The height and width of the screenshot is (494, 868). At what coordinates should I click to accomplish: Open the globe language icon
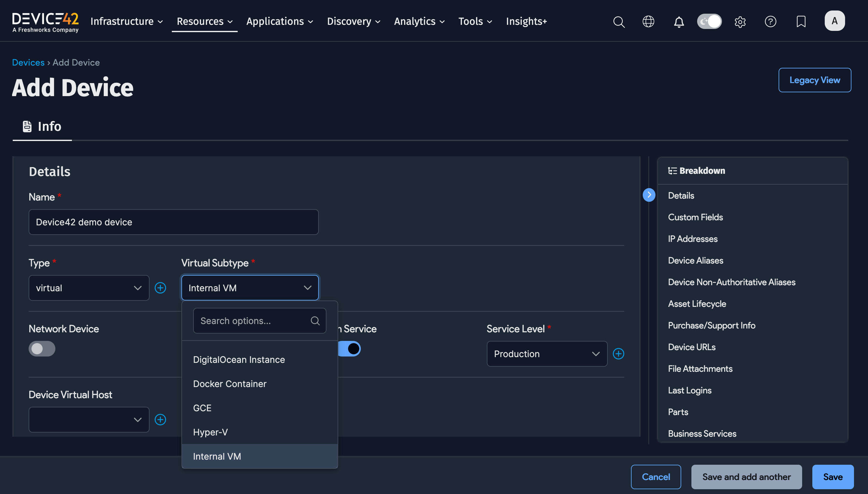[x=648, y=22]
